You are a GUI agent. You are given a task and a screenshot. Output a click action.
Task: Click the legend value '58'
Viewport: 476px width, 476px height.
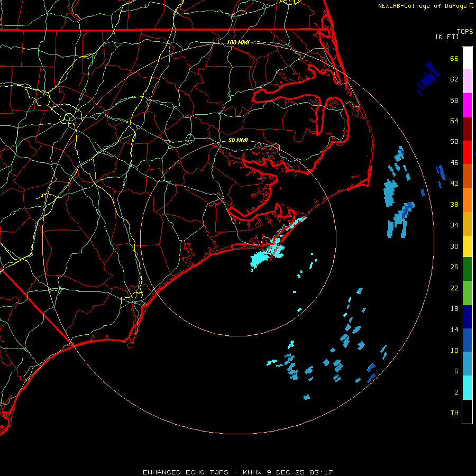[454, 100]
